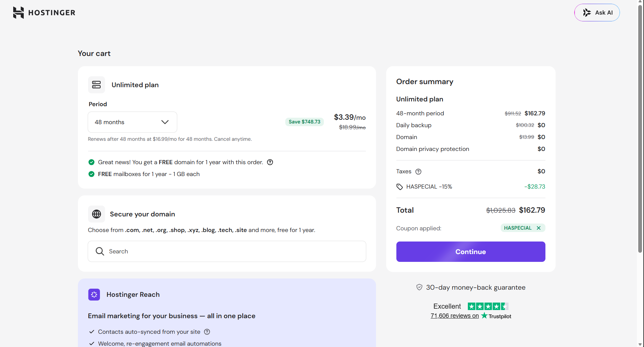Click the Hostinger Reach purple icon
The height and width of the screenshot is (347, 644).
pyautogui.click(x=94, y=294)
